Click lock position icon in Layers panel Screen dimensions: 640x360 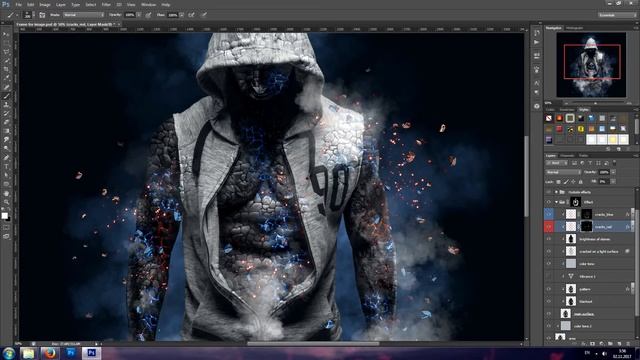573,182
